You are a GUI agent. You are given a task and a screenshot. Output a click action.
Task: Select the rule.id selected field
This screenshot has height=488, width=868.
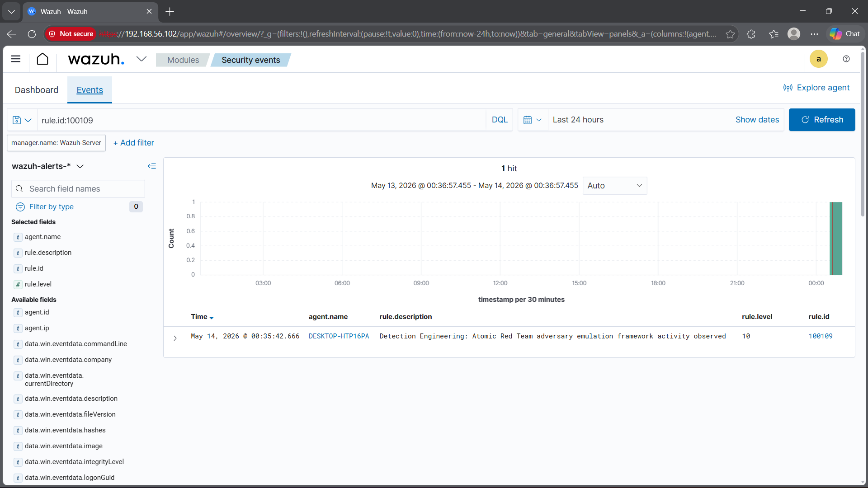34,268
